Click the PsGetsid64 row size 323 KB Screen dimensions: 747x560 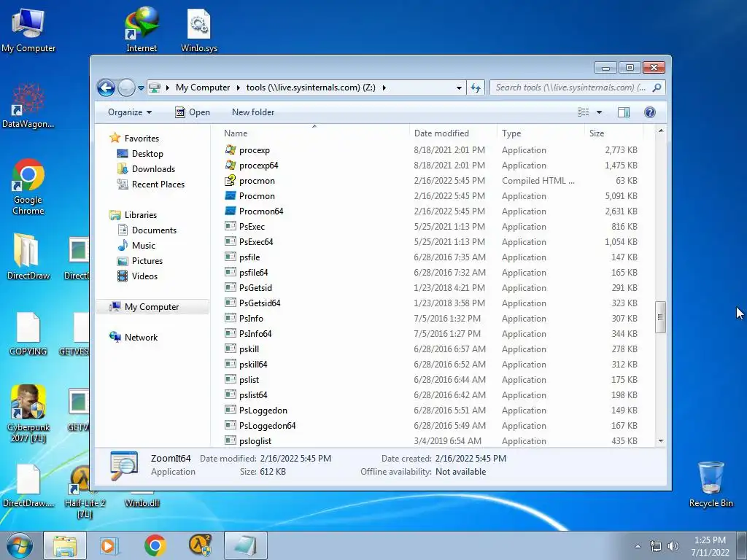pos(624,303)
